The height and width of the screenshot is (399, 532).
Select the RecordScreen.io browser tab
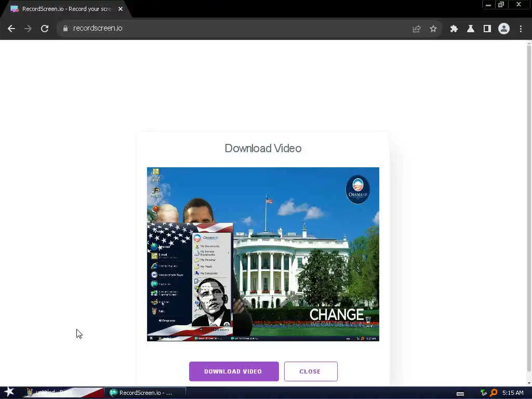(x=66, y=9)
